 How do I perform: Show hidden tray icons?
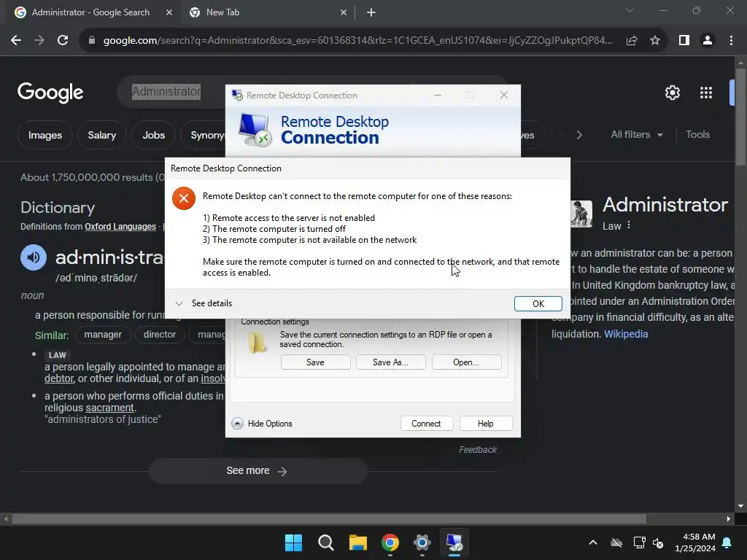593,542
